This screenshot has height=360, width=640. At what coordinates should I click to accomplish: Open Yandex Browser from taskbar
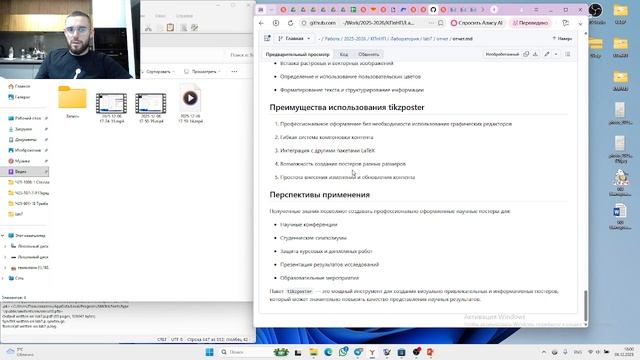(372, 352)
